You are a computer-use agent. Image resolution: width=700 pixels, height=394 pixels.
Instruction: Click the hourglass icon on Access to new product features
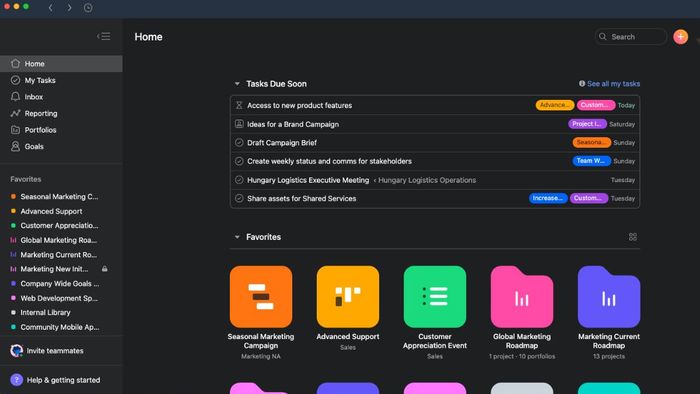239,105
